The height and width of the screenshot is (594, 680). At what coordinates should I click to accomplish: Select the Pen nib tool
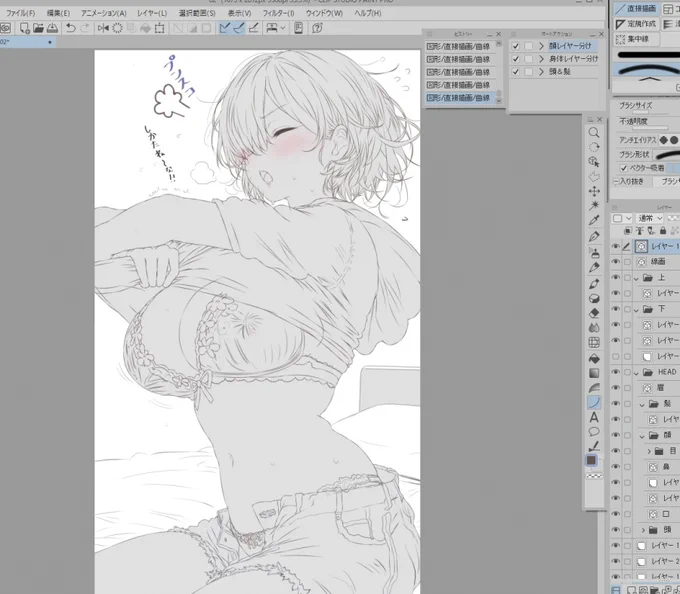594,236
